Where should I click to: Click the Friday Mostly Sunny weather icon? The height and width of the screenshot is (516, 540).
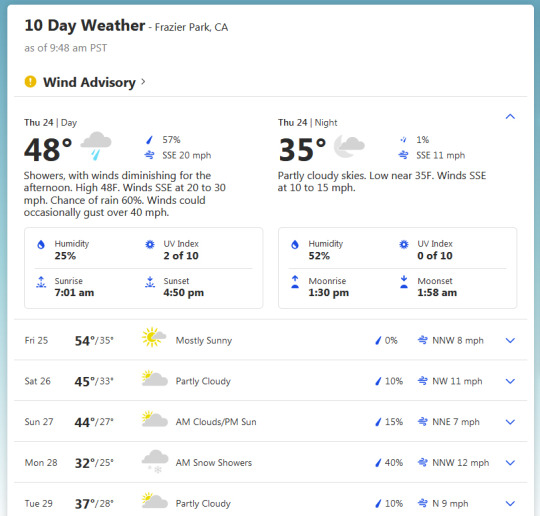pos(154,337)
